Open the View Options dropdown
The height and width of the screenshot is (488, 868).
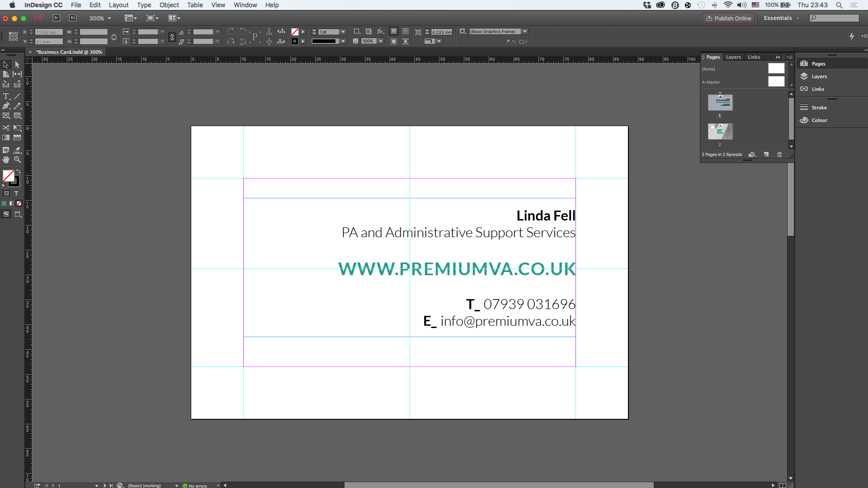click(131, 18)
